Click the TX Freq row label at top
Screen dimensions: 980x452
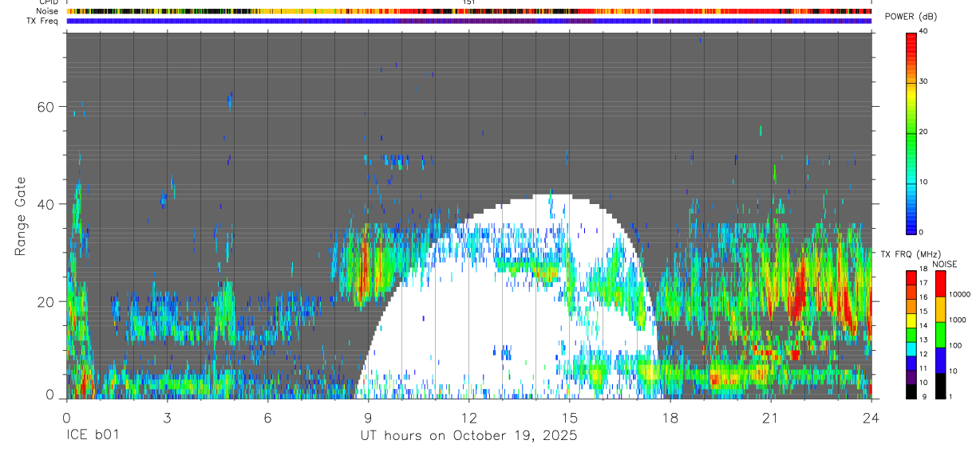[x=43, y=21]
